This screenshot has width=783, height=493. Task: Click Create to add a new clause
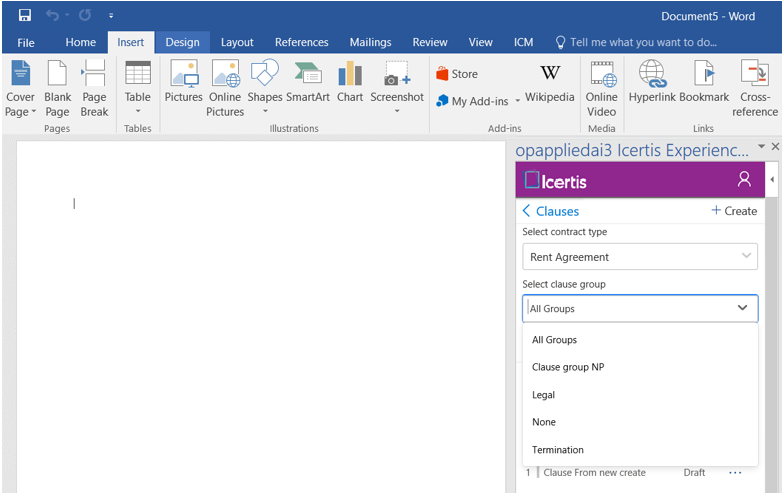(734, 211)
